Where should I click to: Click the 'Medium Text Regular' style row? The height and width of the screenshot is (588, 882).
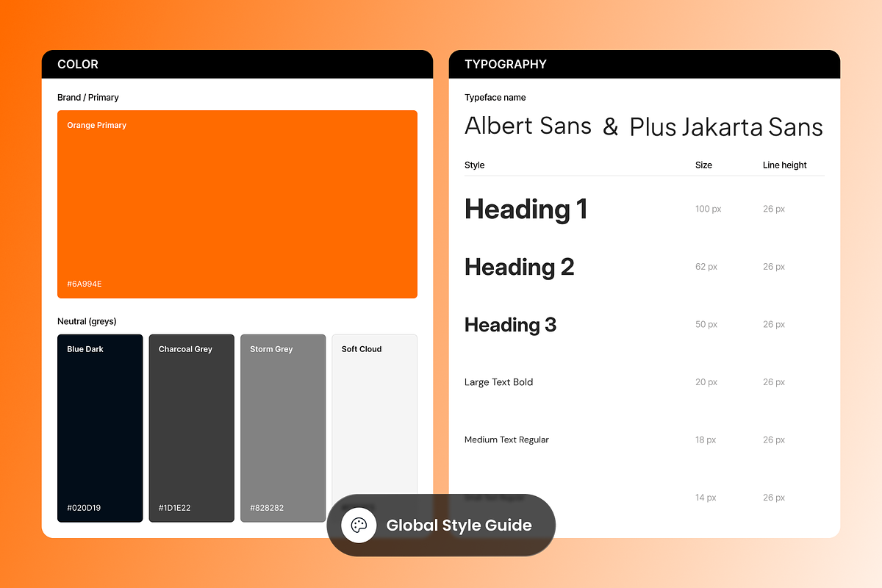pos(645,440)
